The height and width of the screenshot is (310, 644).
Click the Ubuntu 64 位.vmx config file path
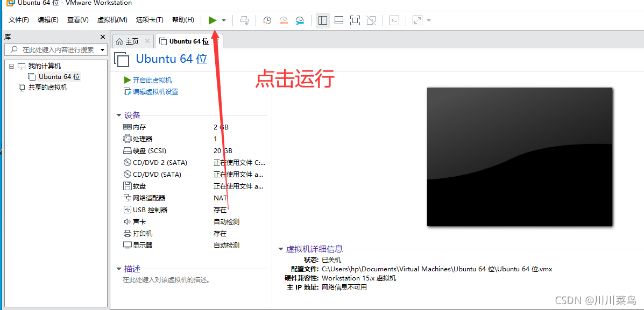click(437, 269)
